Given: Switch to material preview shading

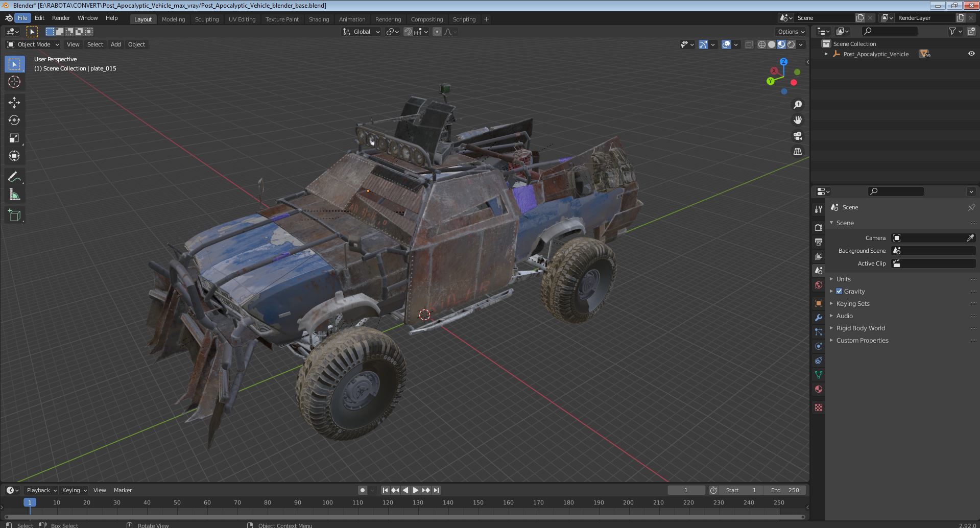Looking at the screenshot, I should pos(781,44).
